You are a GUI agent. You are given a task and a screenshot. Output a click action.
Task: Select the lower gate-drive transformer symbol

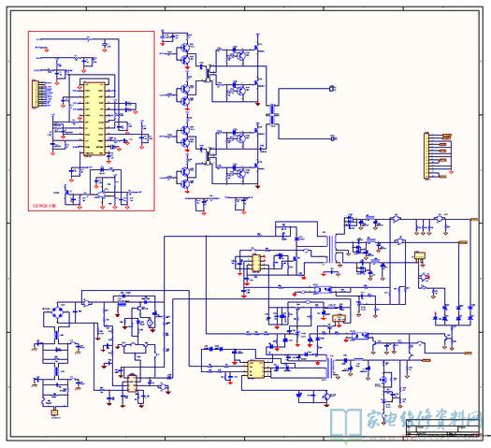[208, 155]
